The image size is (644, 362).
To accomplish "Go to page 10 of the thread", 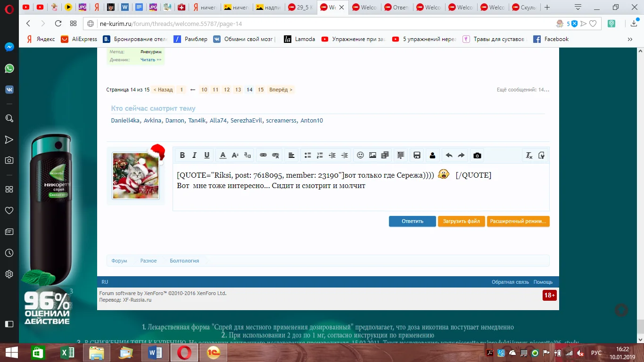I will [x=204, y=90].
